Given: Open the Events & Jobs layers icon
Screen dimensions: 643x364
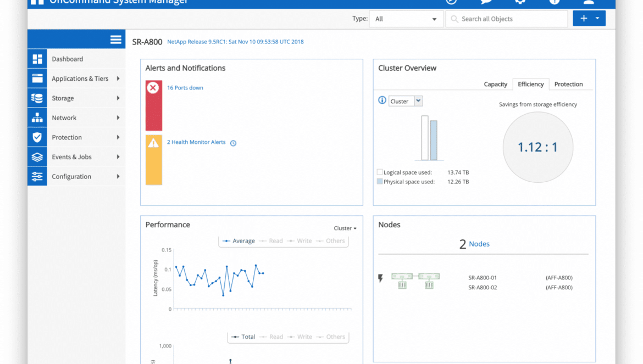Looking at the screenshot, I should tap(37, 157).
